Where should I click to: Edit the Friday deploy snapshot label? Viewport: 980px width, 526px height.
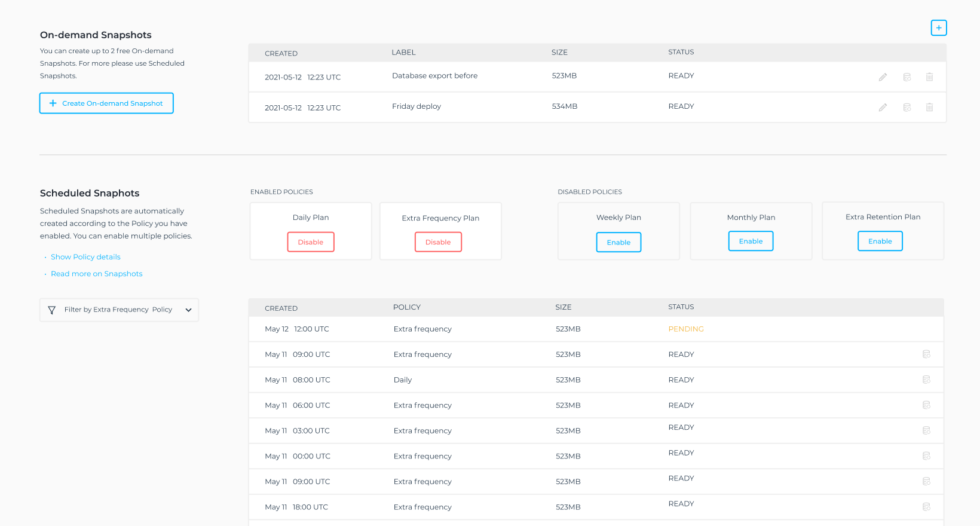[x=883, y=108]
